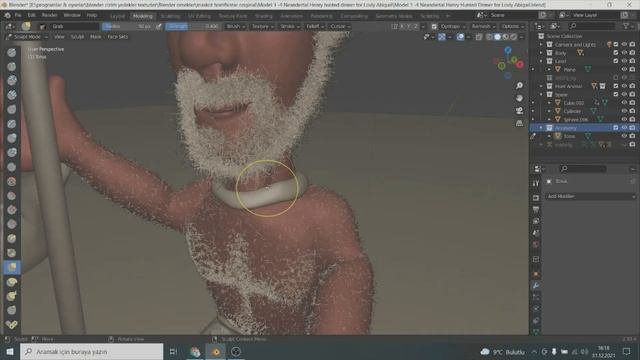Select solid viewport shading mode
Image resolution: width=640 pixels, height=360 pixels.
[x=497, y=37]
